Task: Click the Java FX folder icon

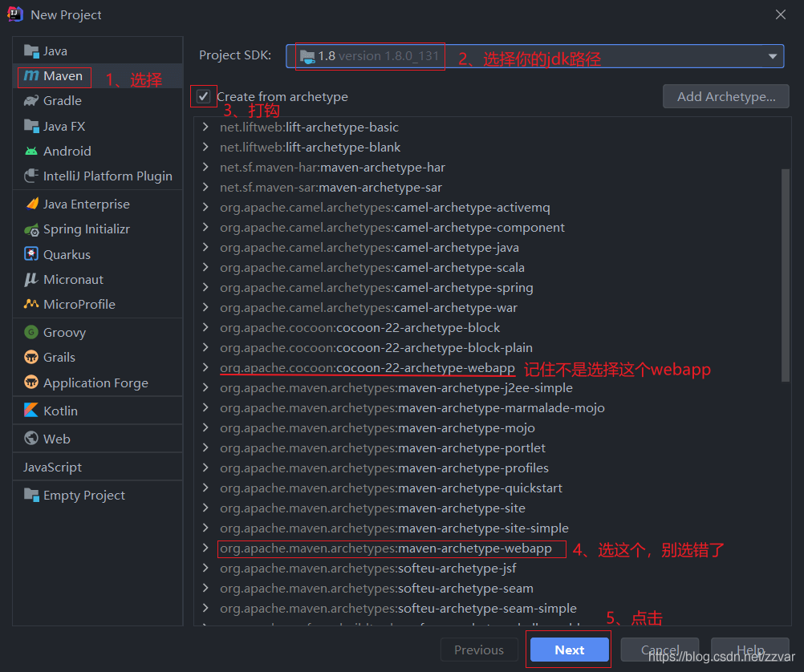Action: (31, 126)
